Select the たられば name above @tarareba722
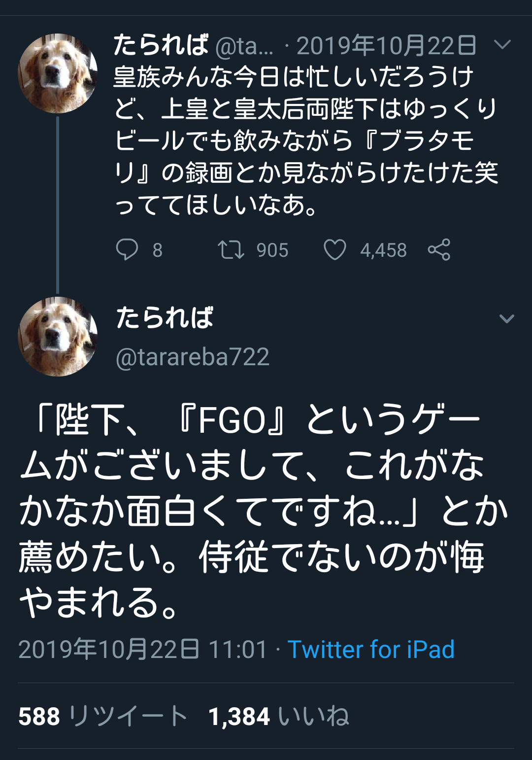Image resolution: width=532 pixels, height=760 pixels. click(165, 317)
